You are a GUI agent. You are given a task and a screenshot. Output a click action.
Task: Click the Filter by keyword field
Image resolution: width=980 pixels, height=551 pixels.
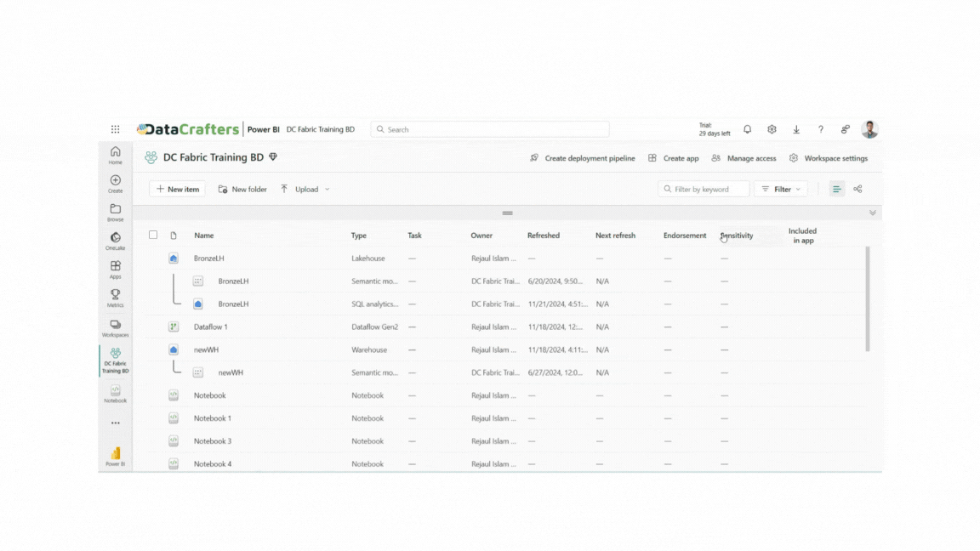coord(704,189)
